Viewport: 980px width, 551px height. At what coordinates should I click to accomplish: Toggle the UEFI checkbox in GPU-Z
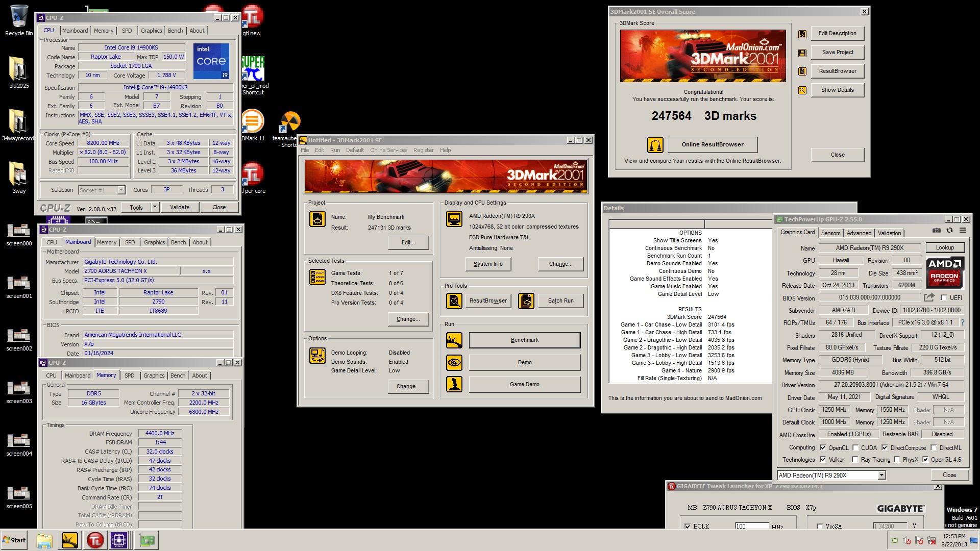pos(944,298)
